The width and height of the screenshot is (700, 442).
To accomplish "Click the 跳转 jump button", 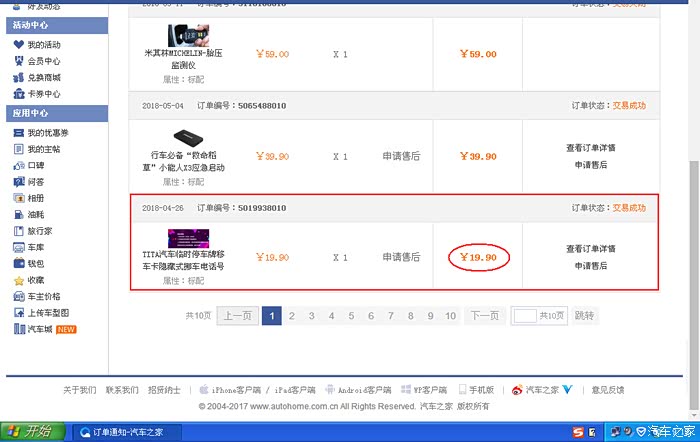I will coord(584,316).
